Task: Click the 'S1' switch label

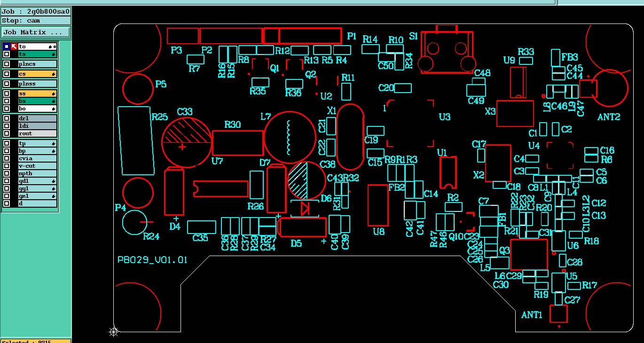Action: tap(414, 36)
